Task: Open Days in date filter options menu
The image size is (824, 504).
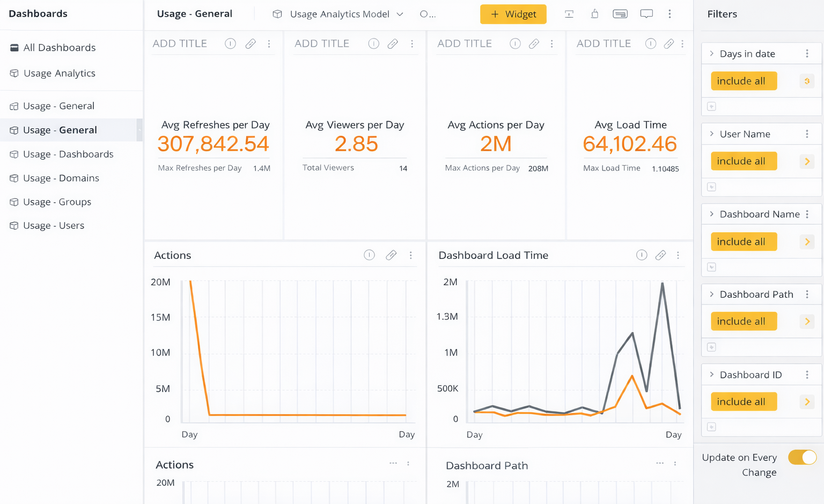Action: click(807, 54)
